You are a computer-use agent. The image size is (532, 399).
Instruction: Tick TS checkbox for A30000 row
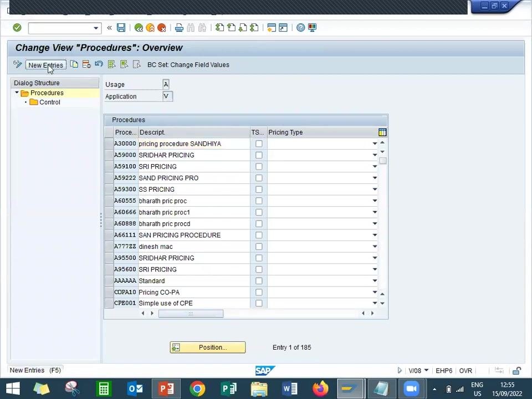coord(259,144)
